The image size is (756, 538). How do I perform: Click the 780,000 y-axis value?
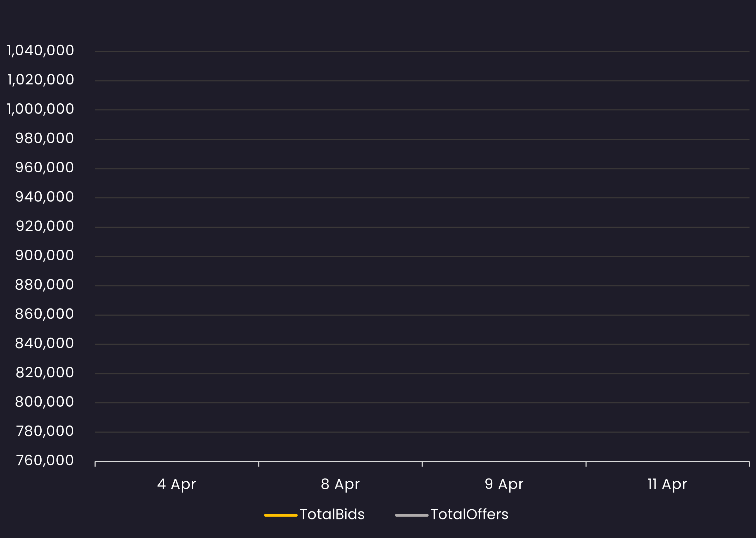click(x=45, y=432)
